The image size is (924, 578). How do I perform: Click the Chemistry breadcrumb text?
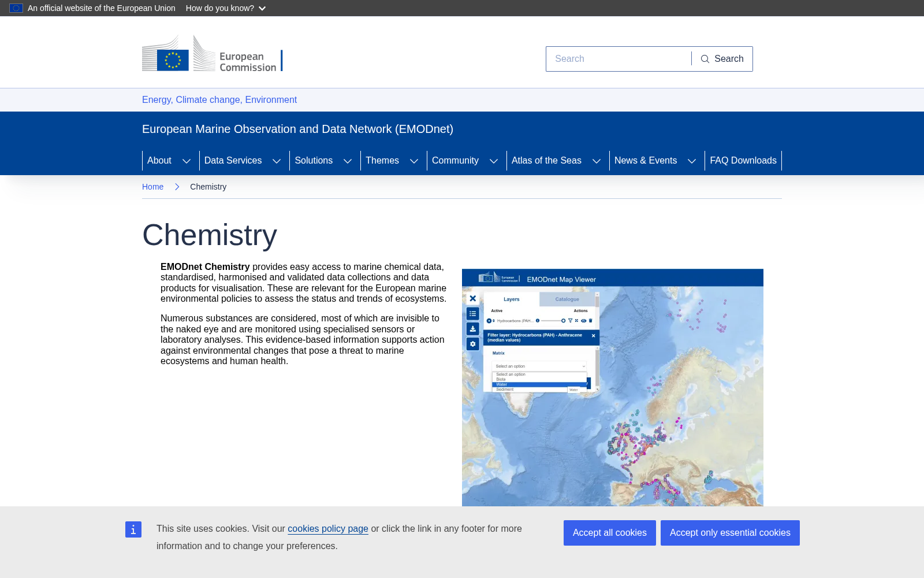click(x=208, y=187)
